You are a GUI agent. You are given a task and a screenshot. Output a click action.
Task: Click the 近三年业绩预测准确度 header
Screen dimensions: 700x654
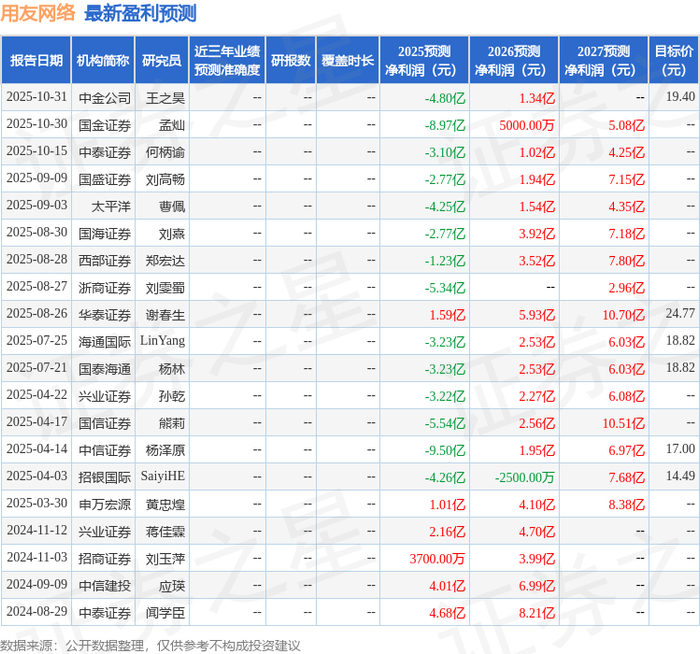(x=227, y=60)
